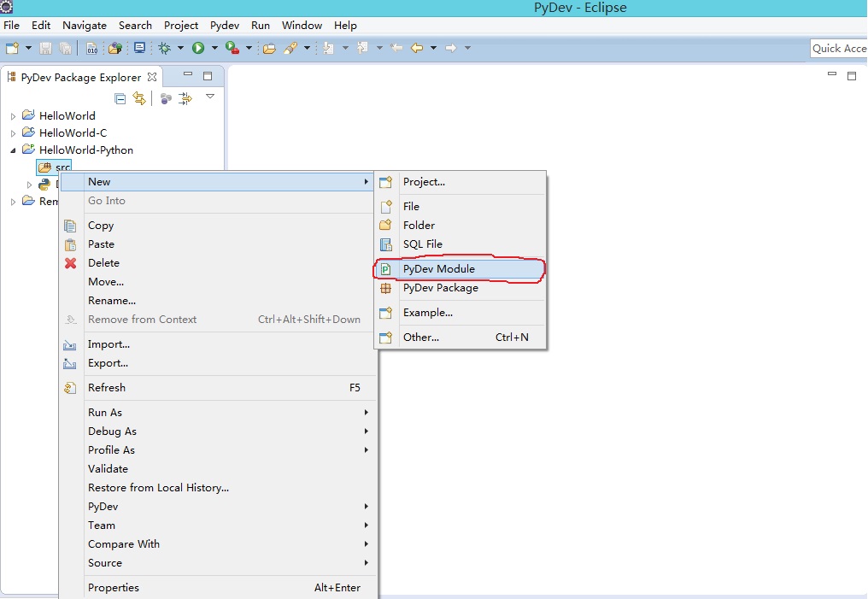Open the Run dropdown arrow
The height and width of the screenshot is (599, 868).
[x=214, y=48]
